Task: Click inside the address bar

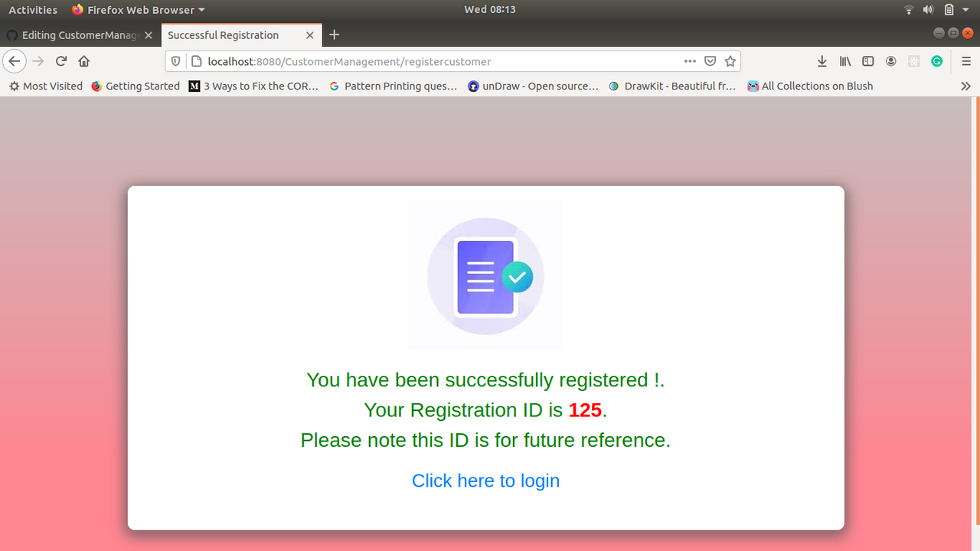Action: (459, 61)
